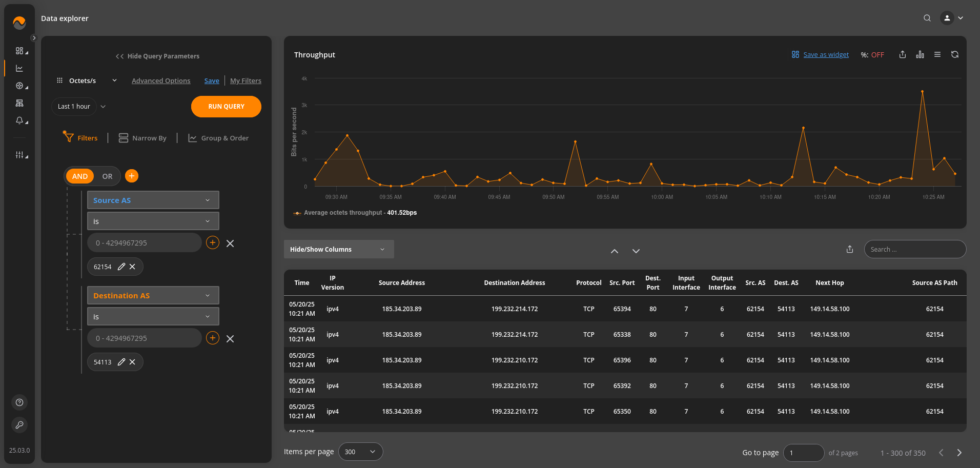
Task: Add a new filter with orange plus
Action: pyautogui.click(x=132, y=176)
